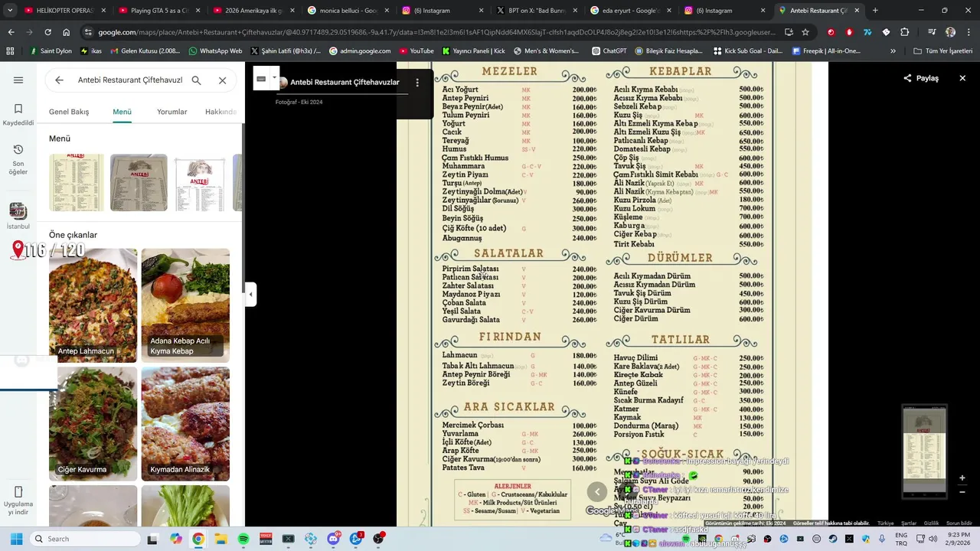Open Chrome tab search dropdown
This screenshot has width=980, height=551.
10,11
